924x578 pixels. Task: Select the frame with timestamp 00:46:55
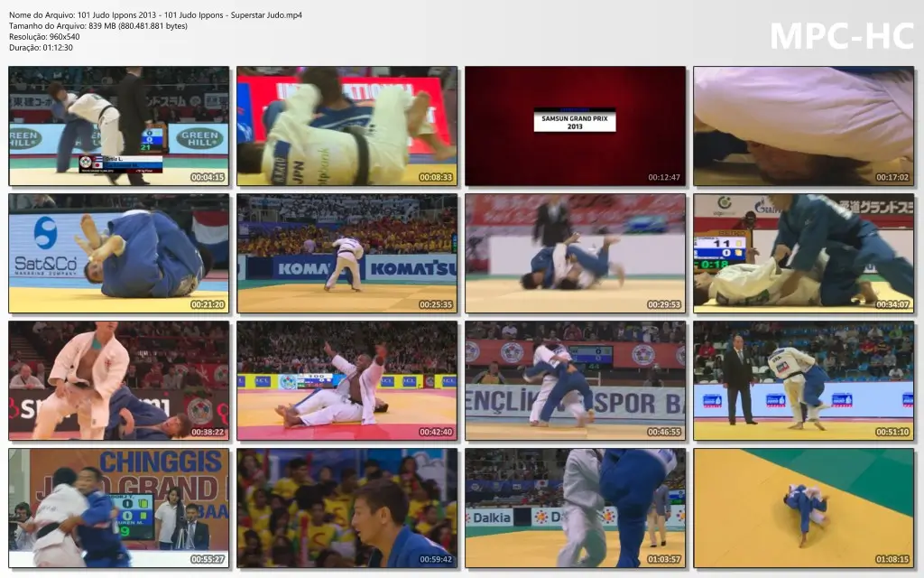575,380
